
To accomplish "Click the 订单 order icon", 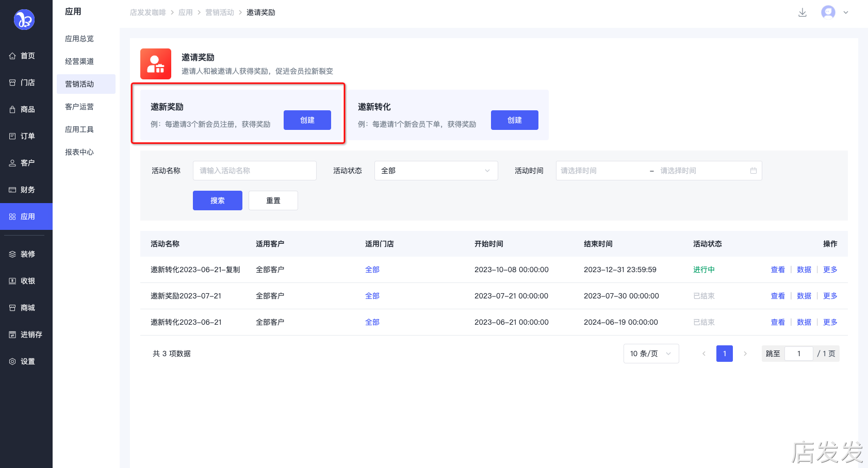I will (12, 136).
